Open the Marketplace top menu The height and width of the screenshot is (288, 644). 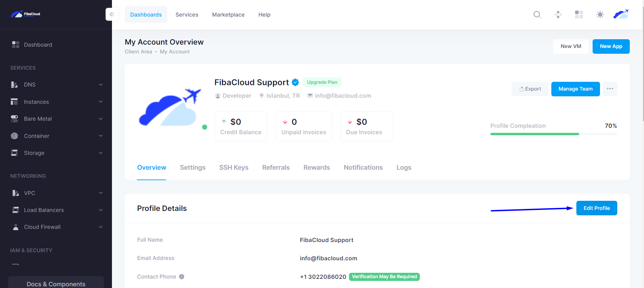(x=228, y=15)
